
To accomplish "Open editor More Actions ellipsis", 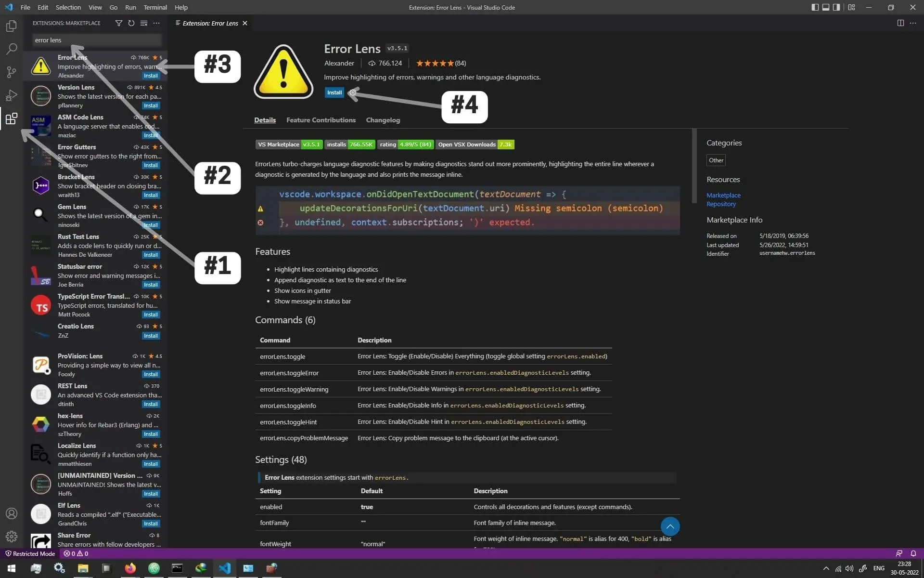I will 913,23.
